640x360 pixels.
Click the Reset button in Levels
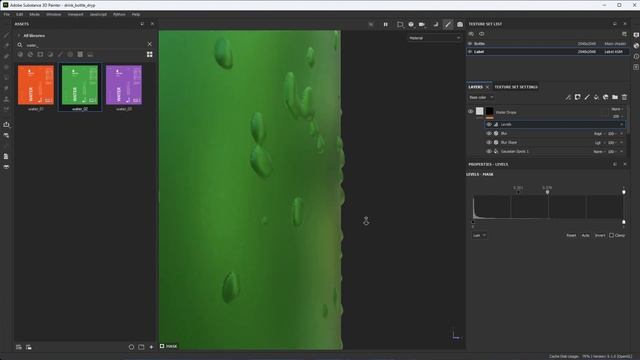pos(571,236)
